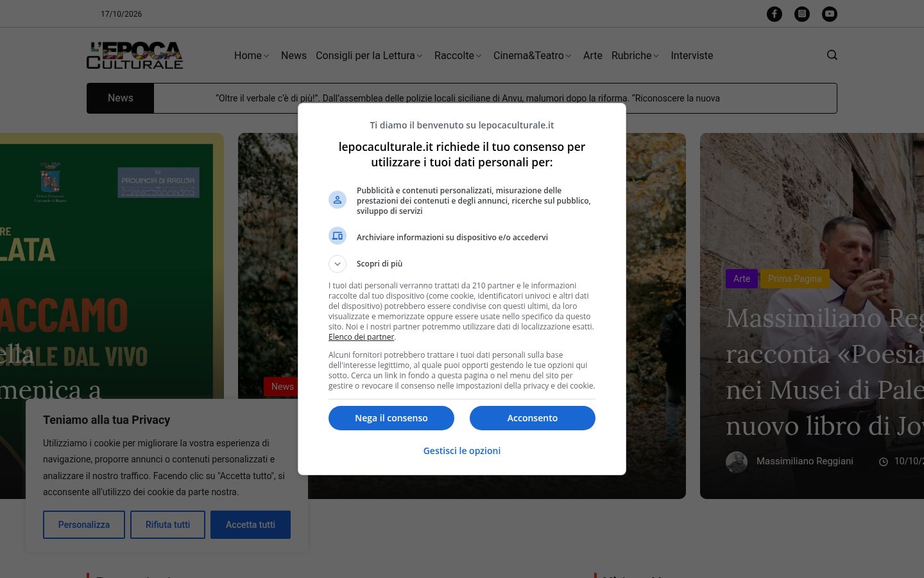Click Personalizza in privacy banner
Viewport: 924px width, 578px height.
coord(84,525)
